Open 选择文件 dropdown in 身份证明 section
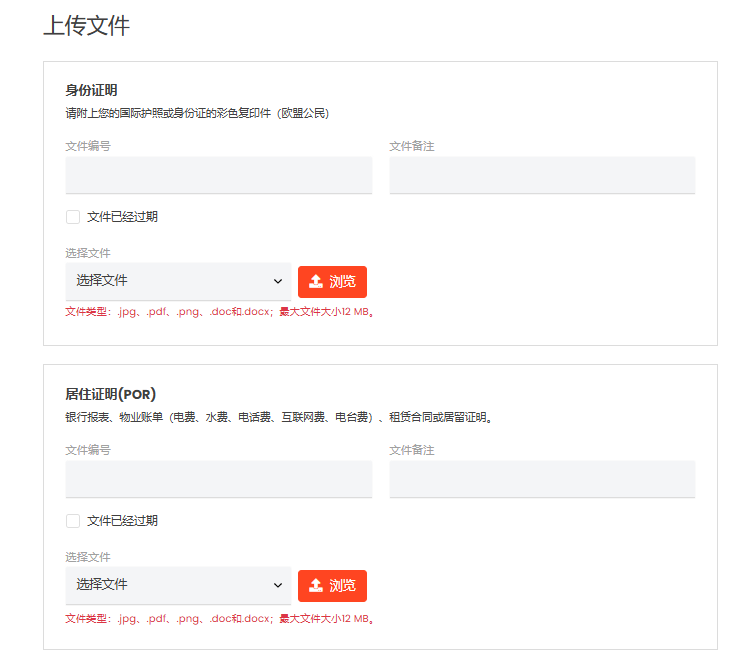The height and width of the screenshot is (665, 732). coord(178,282)
